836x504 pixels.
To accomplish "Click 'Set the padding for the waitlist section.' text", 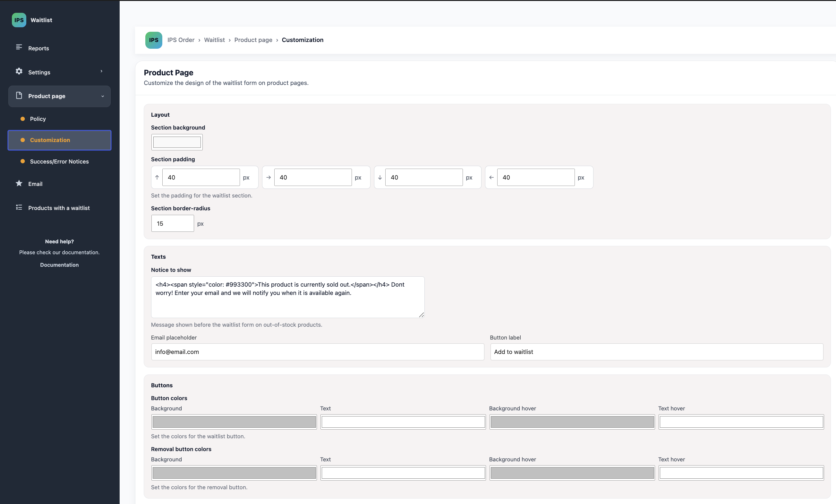I will [x=201, y=196].
